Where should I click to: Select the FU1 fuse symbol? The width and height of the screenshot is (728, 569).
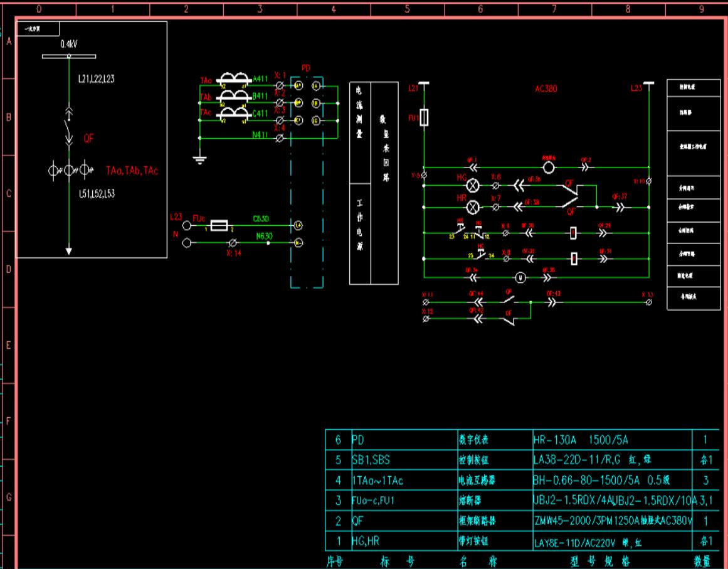[x=424, y=117]
